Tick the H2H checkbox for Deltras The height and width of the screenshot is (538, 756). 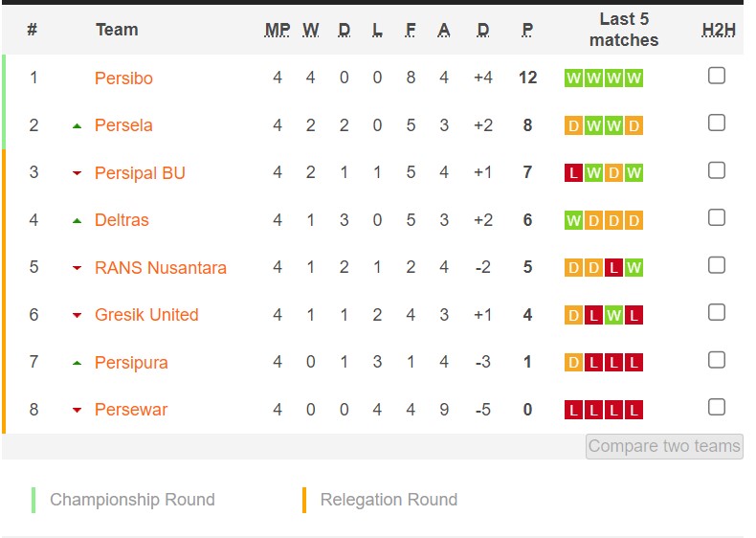pos(717,217)
